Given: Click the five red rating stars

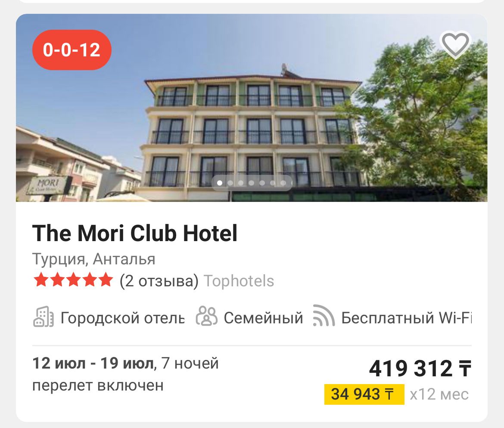Looking at the screenshot, I should pyautogui.click(x=73, y=280).
